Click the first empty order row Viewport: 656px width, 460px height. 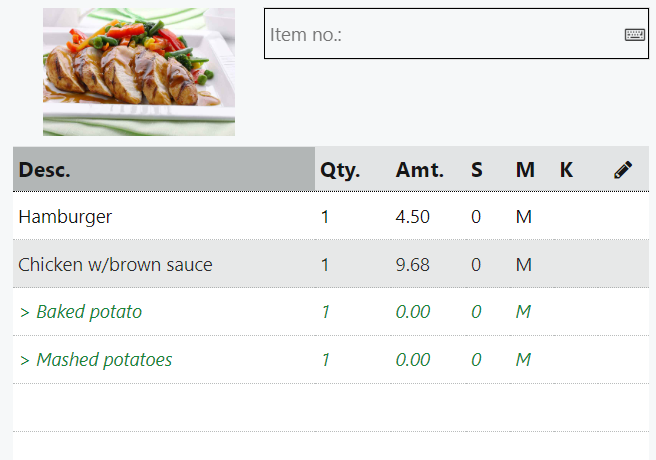point(330,407)
